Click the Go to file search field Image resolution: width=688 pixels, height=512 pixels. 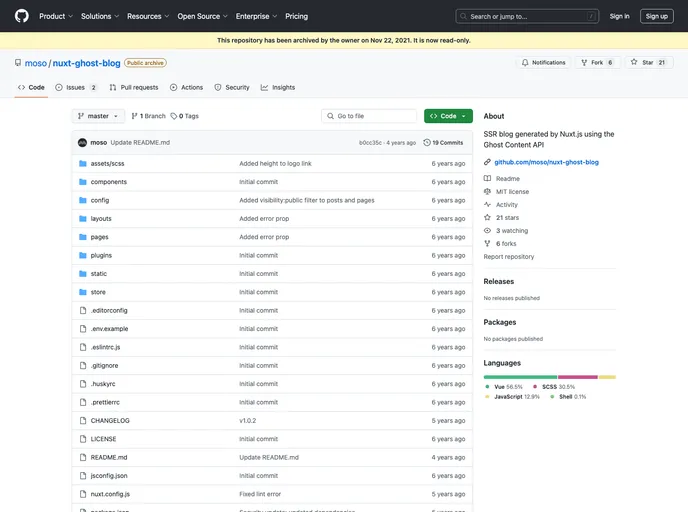pyautogui.click(x=369, y=116)
